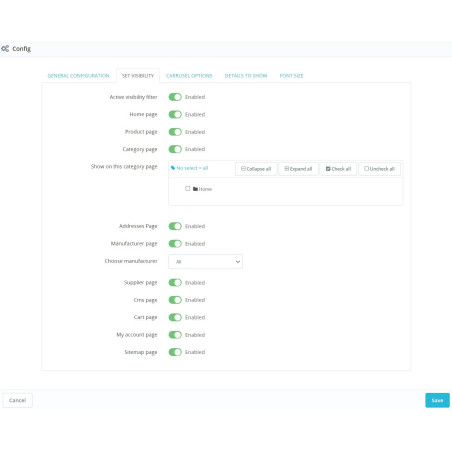Click the Show on this category page label

coord(124,166)
